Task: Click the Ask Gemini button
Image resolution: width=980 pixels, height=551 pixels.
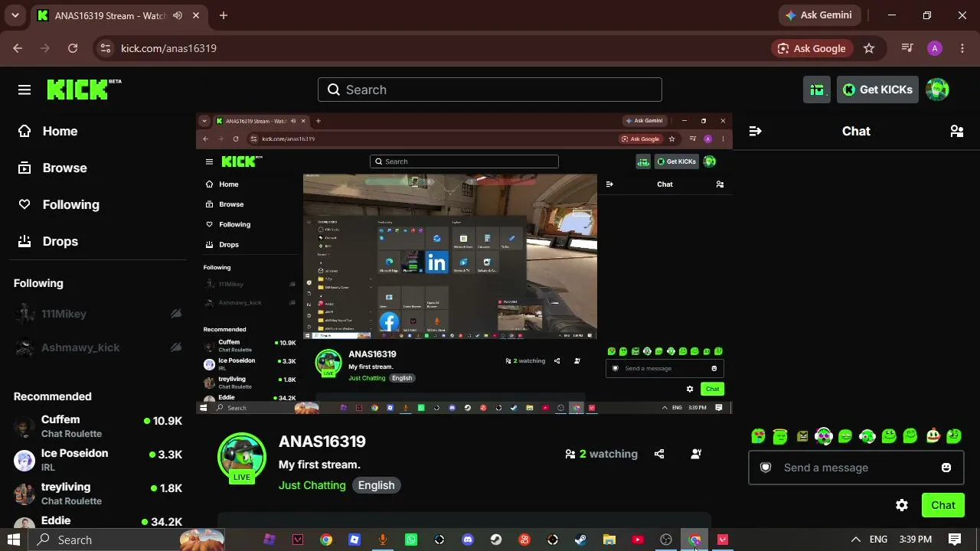Action: (x=821, y=15)
